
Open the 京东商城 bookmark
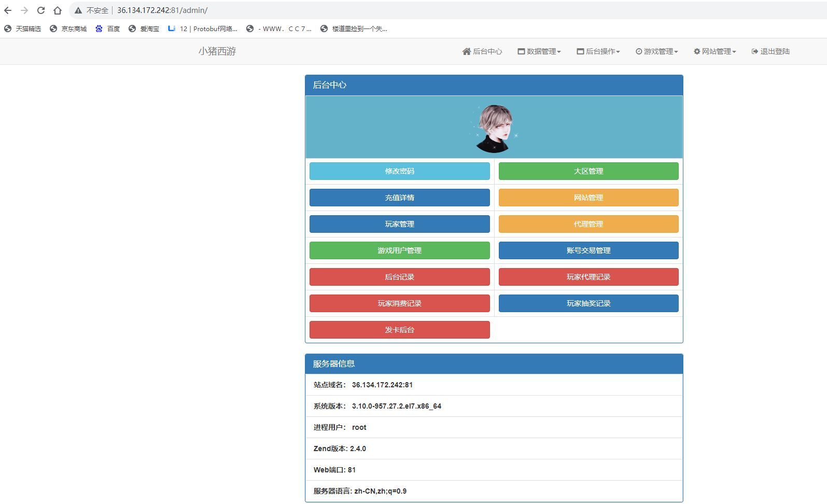(x=68, y=29)
